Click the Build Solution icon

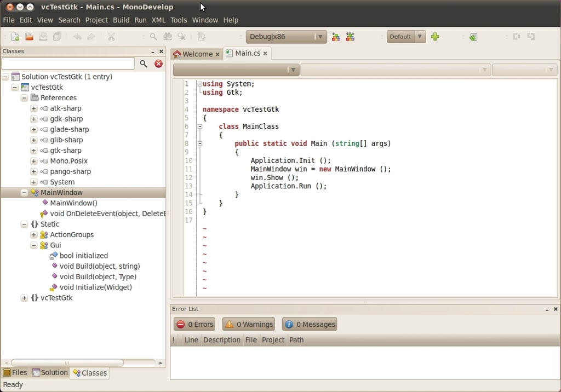point(336,37)
